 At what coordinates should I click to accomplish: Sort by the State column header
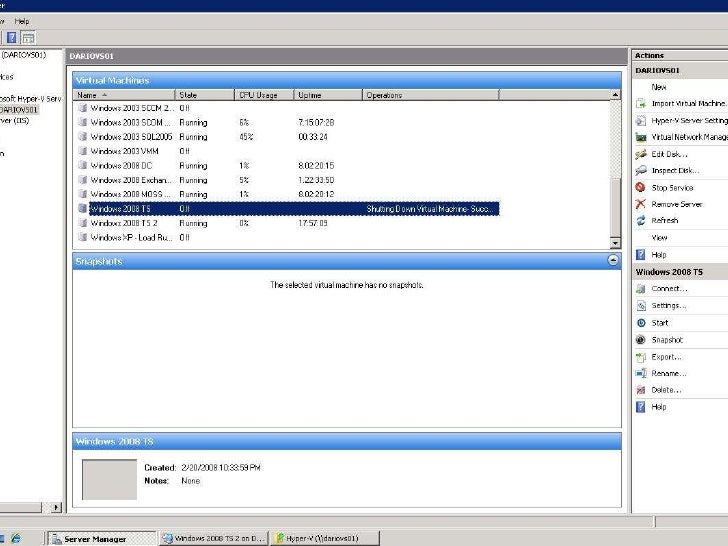[205, 95]
